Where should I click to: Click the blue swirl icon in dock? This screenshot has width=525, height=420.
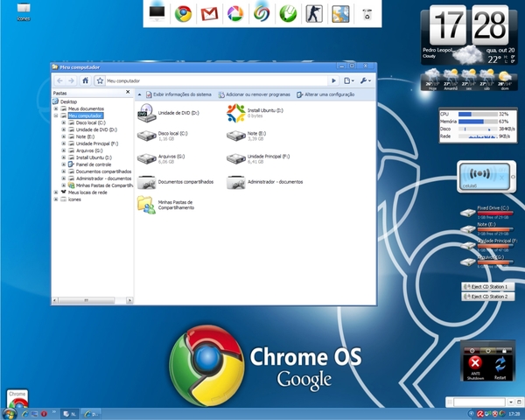coord(262,14)
